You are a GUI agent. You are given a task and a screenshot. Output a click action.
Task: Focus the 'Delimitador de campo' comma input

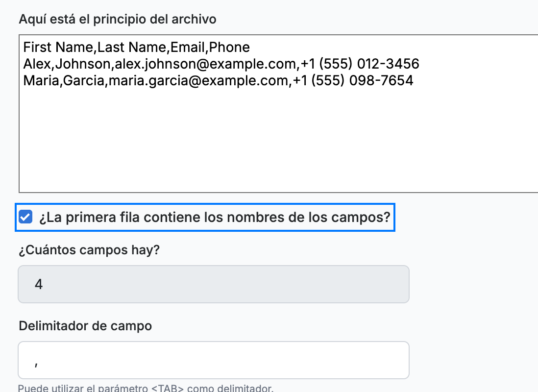214,360
